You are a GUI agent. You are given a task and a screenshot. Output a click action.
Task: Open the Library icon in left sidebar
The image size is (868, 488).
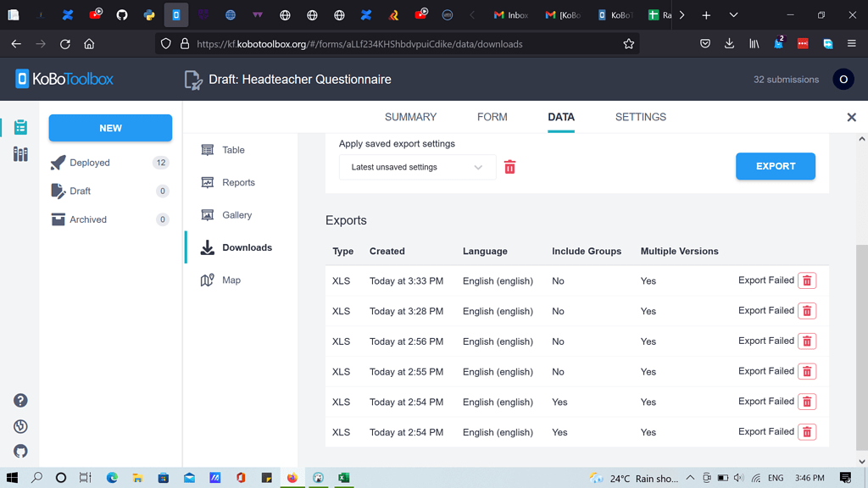coord(20,152)
